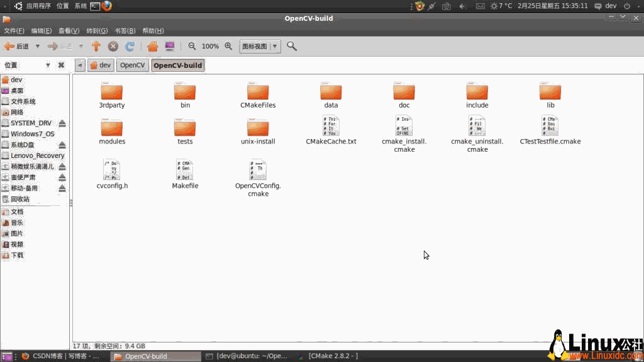Zoom in with the plus magnifier
This screenshot has height=362, width=644.
click(228, 46)
